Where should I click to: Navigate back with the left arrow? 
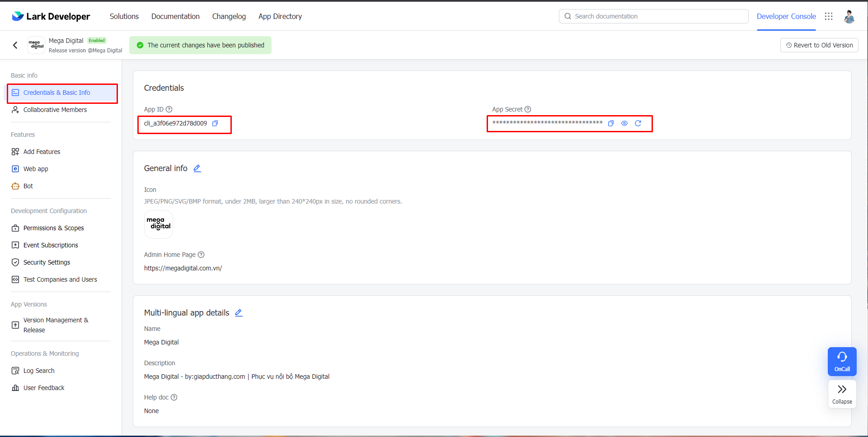(x=15, y=45)
